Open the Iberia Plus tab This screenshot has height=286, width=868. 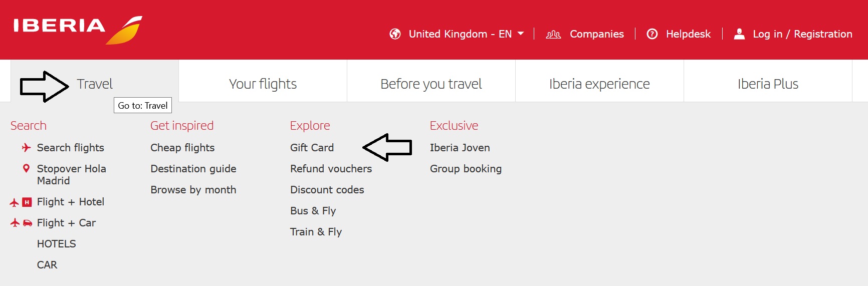pyautogui.click(x=768, y=84)
